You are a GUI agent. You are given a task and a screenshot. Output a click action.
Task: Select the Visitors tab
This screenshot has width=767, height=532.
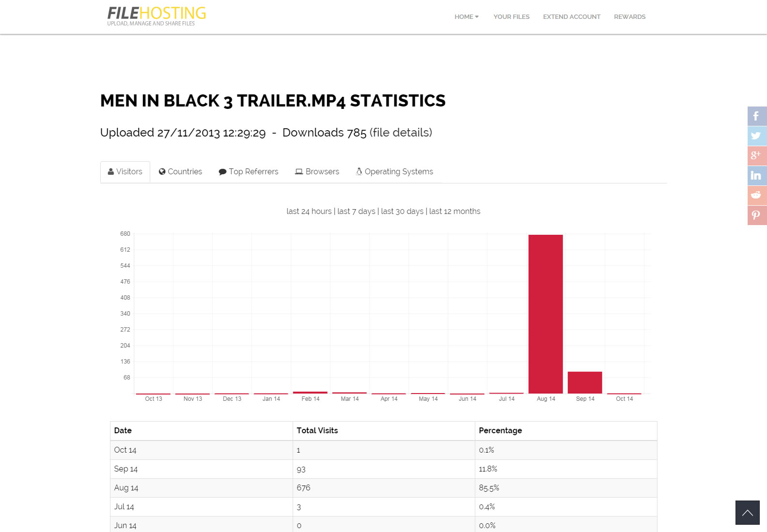(125, 172)
